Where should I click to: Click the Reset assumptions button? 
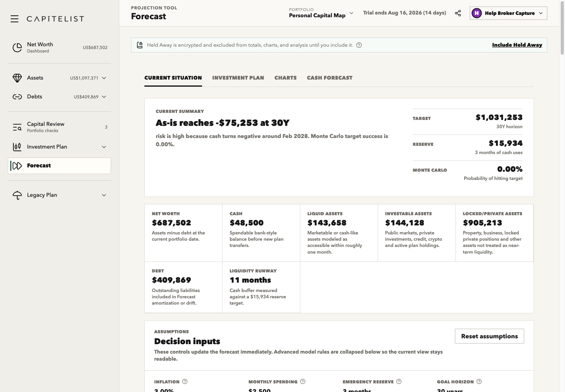click(489, 336)
